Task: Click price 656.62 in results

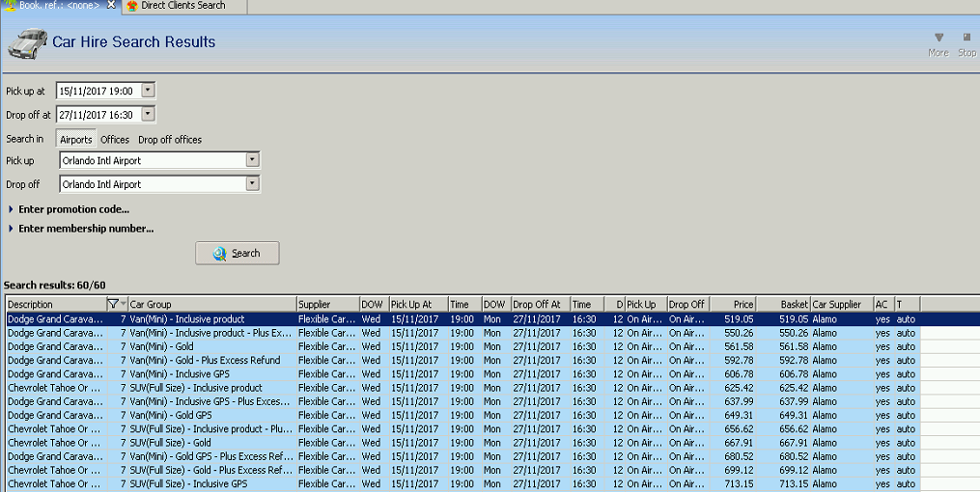Action: (739, 429)
